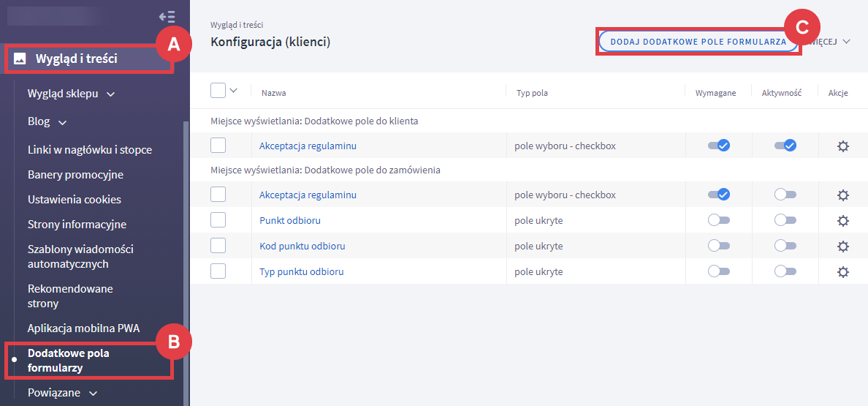Viewport: 868px width, 406px height.
Task: Tick the checkbox for Kod punktu odbioru
Action: point(218,247)
